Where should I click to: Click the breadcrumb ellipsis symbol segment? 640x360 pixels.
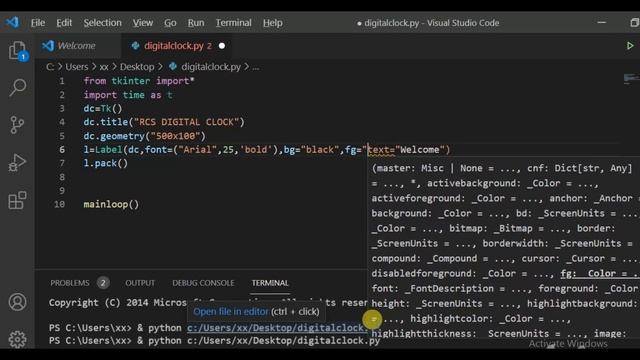click(x=256, y=67)
